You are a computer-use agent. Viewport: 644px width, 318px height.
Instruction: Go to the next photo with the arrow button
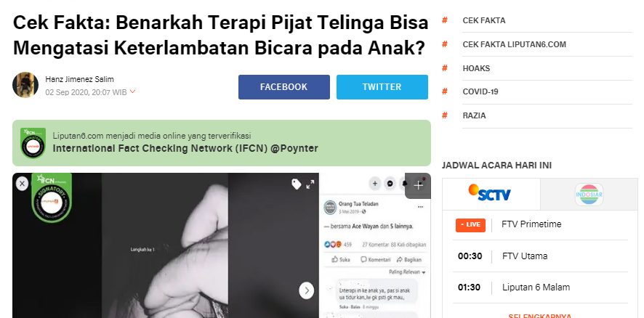pos(307,290)
